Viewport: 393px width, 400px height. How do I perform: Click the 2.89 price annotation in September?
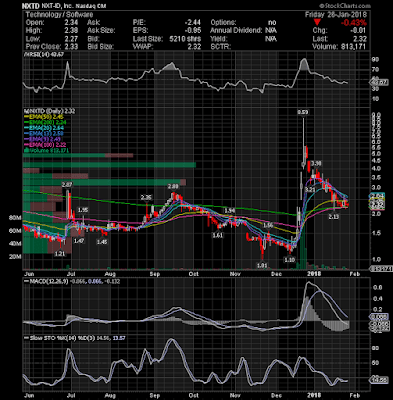[x=173, y=186]
